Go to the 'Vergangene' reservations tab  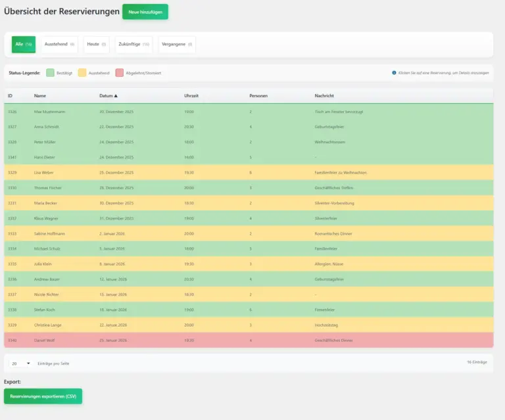point(177,45)
